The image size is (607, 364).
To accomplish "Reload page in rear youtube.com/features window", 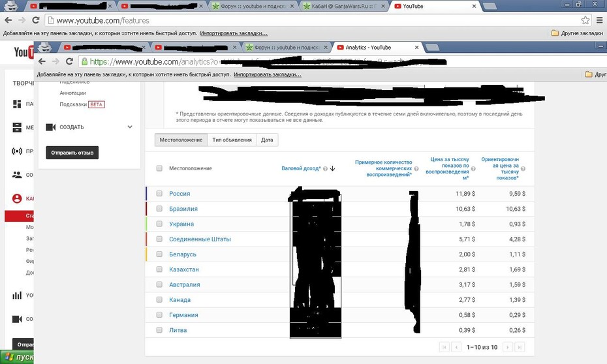I will tap(36, 20).
